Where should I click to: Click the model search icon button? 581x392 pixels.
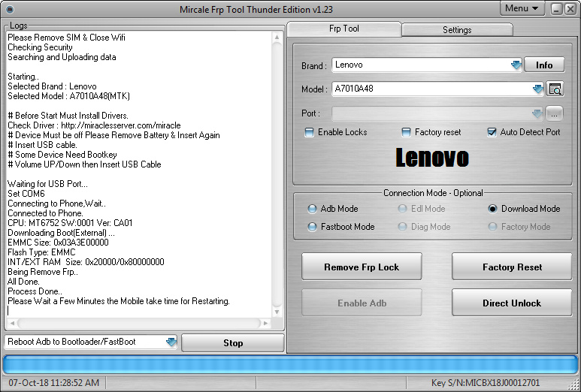click(555, 89)
